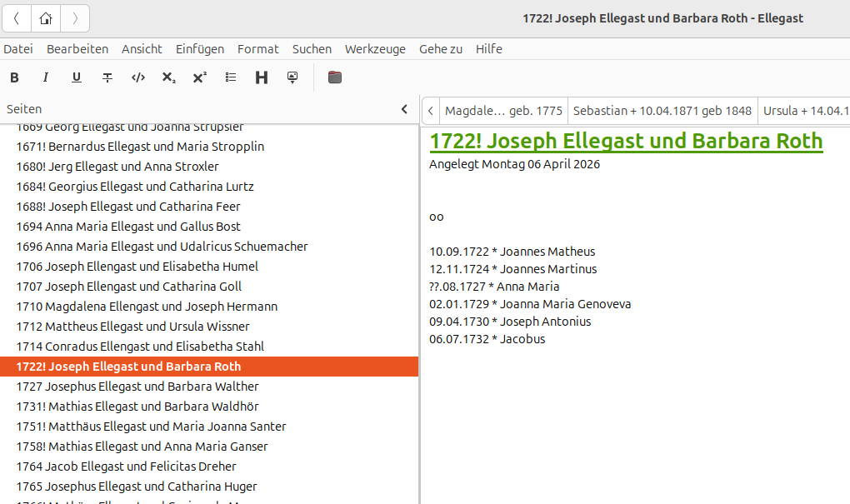
Task: Toggle underline formatting
Action: click(x=77, y=77)
